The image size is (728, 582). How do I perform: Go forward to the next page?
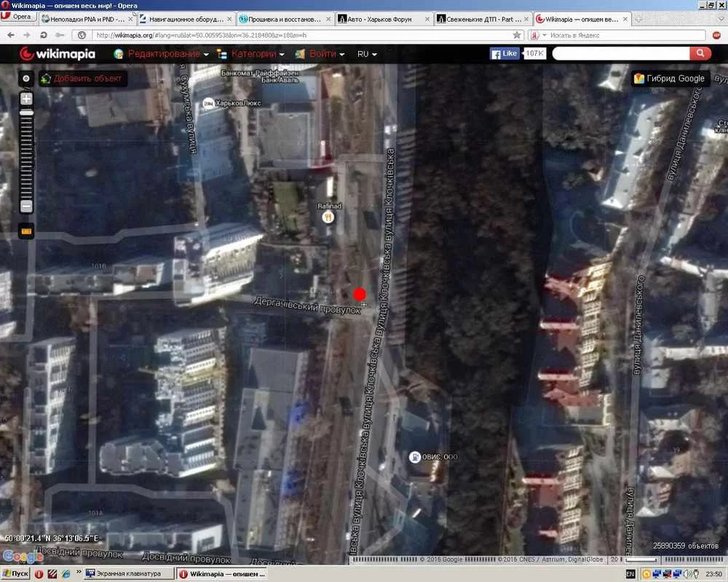point(27,35)
